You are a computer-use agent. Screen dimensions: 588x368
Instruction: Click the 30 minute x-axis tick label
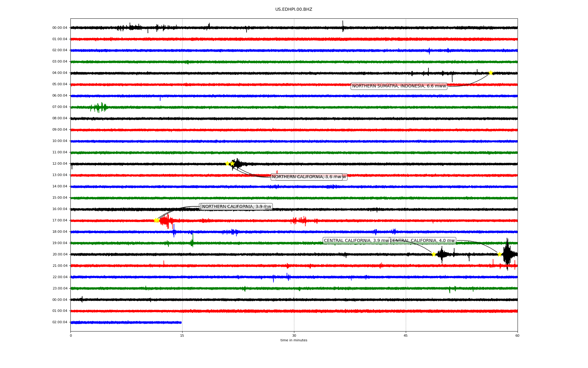coord(294,336)
